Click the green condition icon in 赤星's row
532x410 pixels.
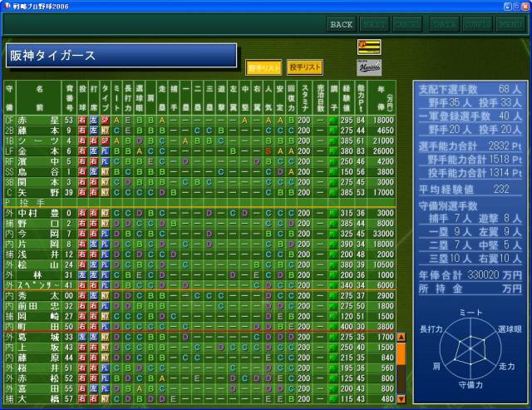click(x=333, y=121)
